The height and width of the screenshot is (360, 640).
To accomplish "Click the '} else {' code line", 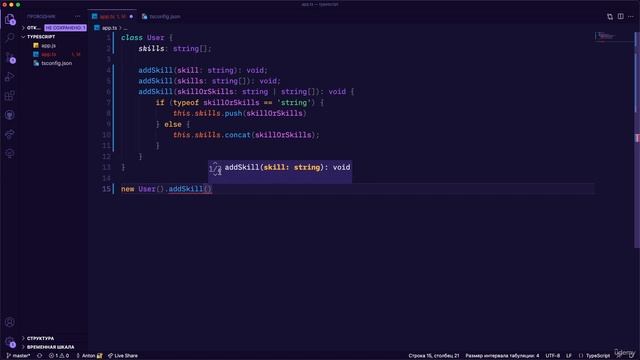I will (173, 124).
